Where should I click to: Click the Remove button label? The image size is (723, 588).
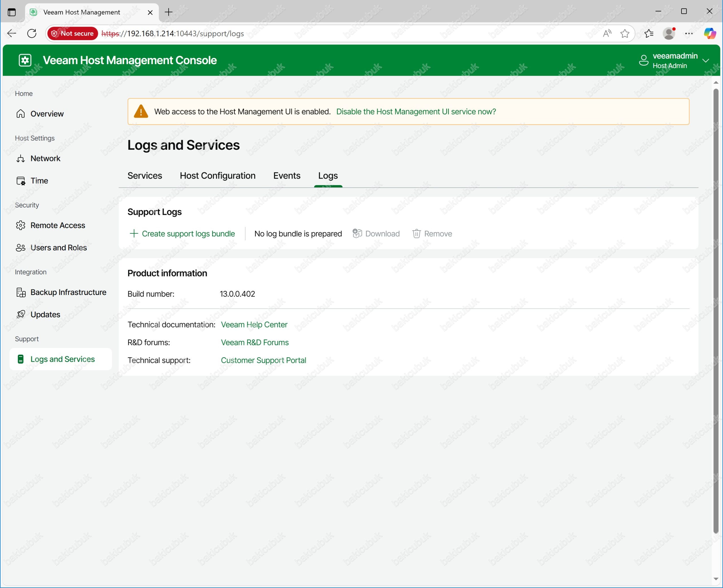coord(438,234)
